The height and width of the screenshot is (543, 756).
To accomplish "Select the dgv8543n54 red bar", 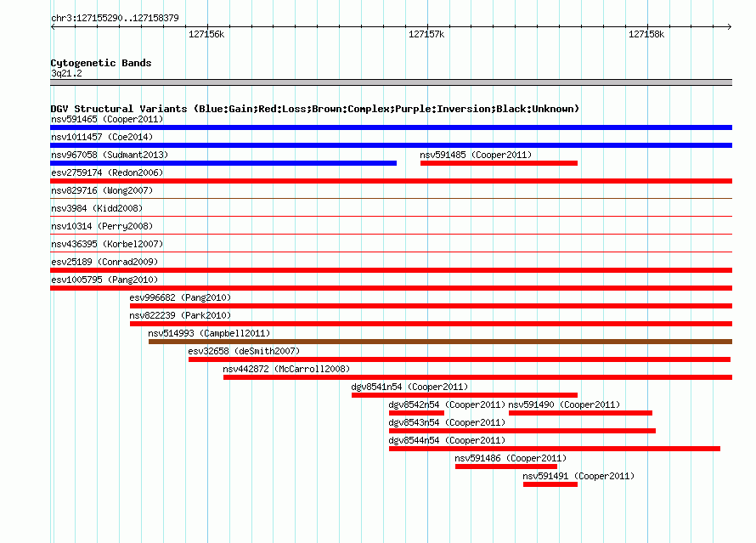I will (x=522, y=431).
